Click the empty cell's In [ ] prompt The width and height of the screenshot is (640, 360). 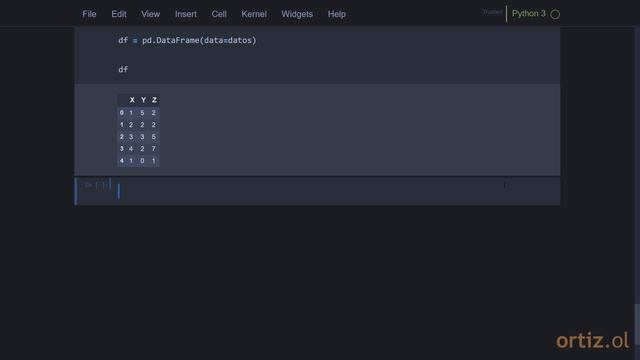pos(96,185)
